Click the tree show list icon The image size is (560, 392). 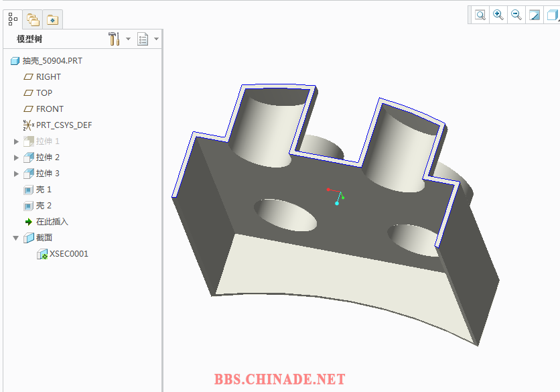(x=143, y=39)
